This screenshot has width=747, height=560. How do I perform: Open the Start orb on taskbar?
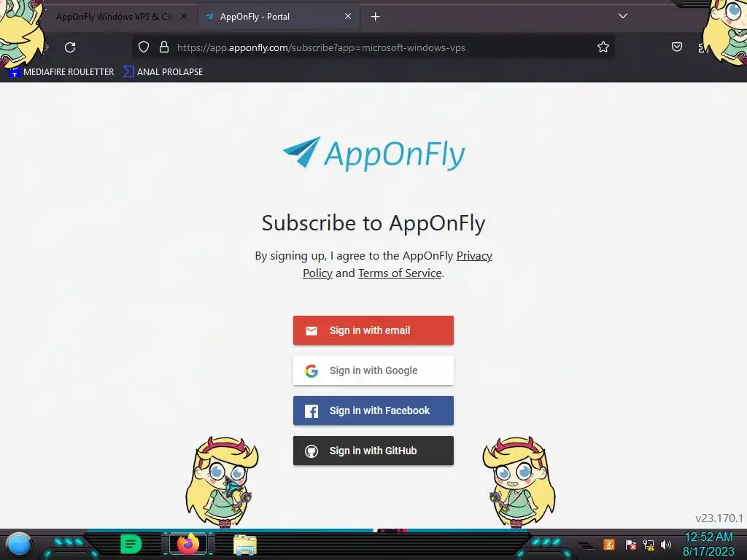pos(18,544)
